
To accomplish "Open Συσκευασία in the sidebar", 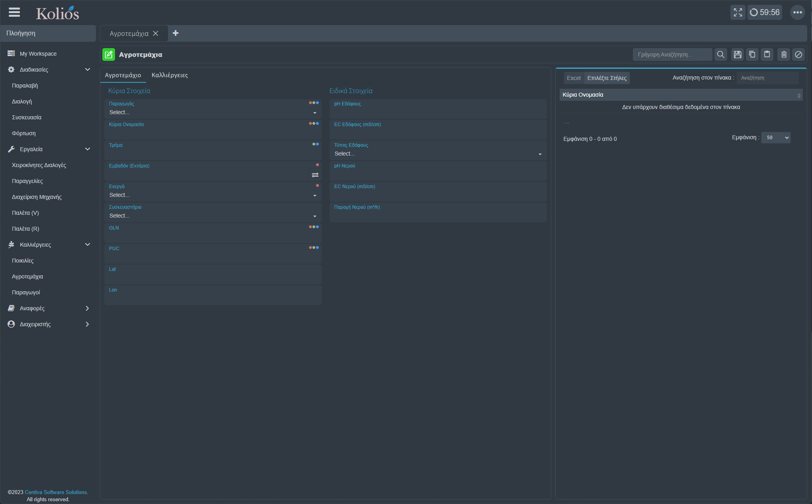I will click(x=27, y=117).
